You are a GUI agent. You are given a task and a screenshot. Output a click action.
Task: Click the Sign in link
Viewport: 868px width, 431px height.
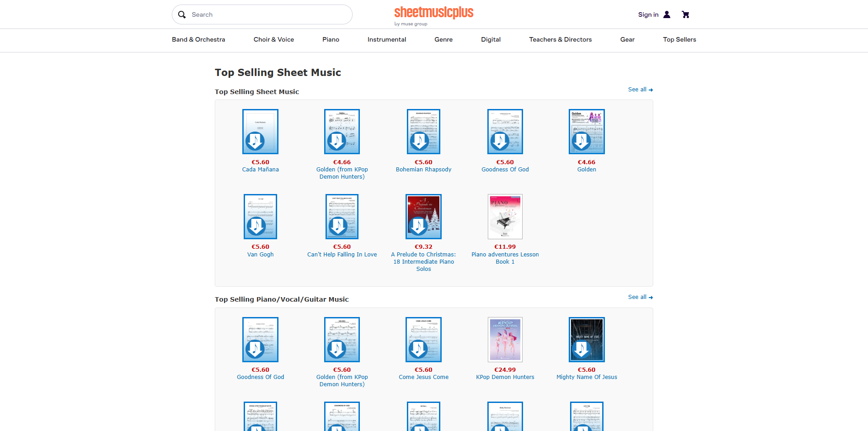click(x=648, y=14)
